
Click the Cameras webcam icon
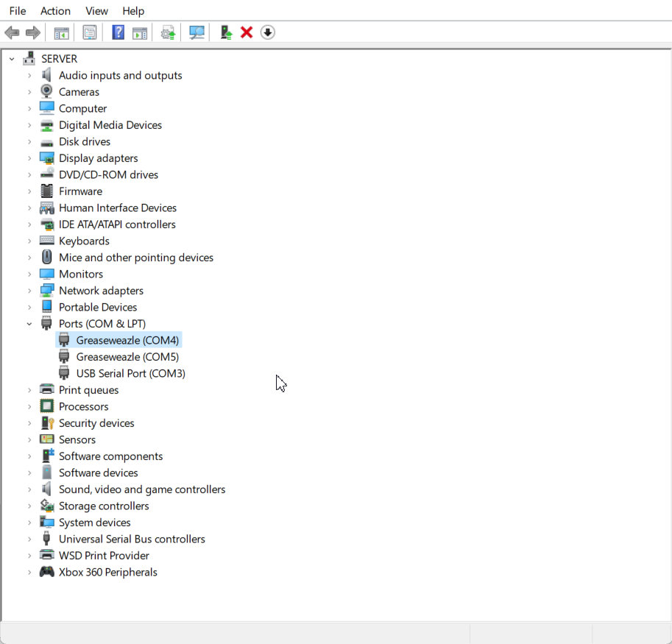tap(46, 91)
